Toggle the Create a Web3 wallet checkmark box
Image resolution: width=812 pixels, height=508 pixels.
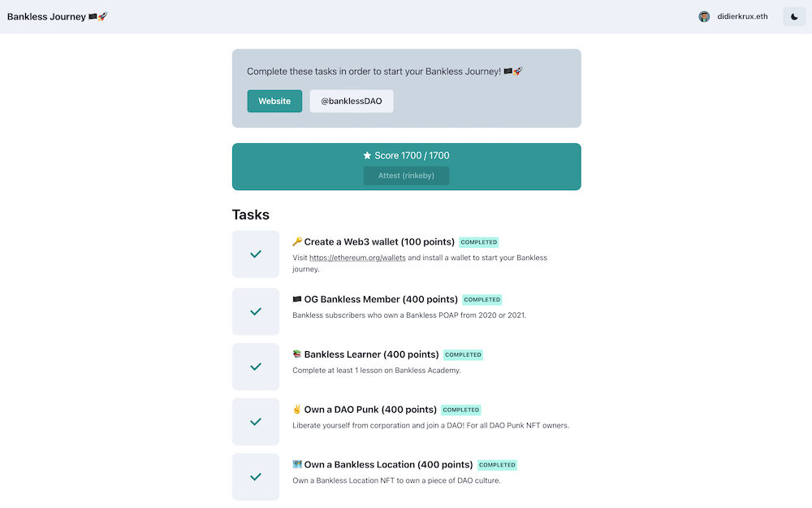click(x=256, y=254)
